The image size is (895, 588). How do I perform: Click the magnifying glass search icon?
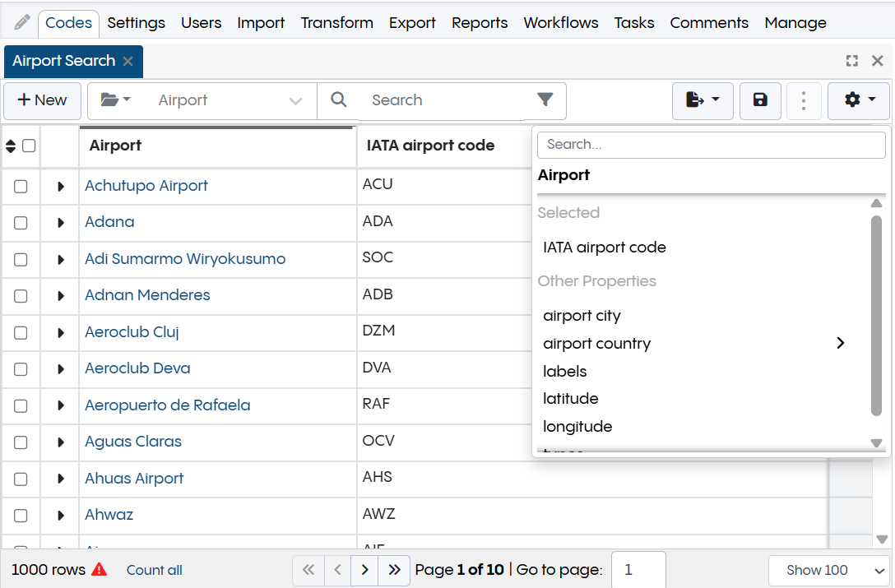(339, 100)
